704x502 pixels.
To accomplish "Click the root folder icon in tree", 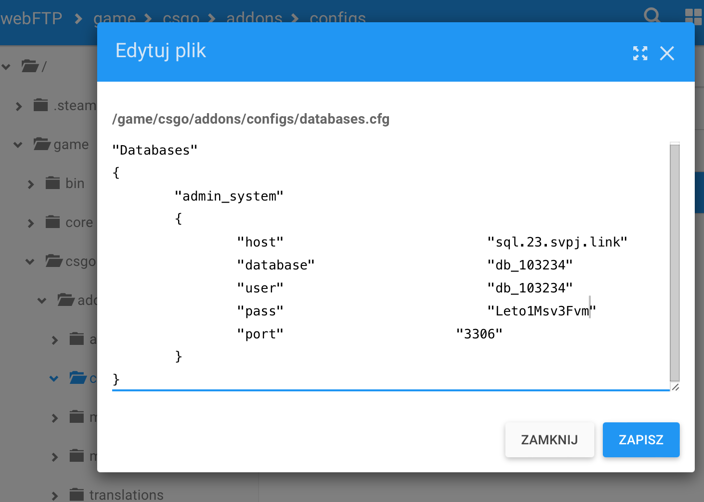I will coord(31,66).
